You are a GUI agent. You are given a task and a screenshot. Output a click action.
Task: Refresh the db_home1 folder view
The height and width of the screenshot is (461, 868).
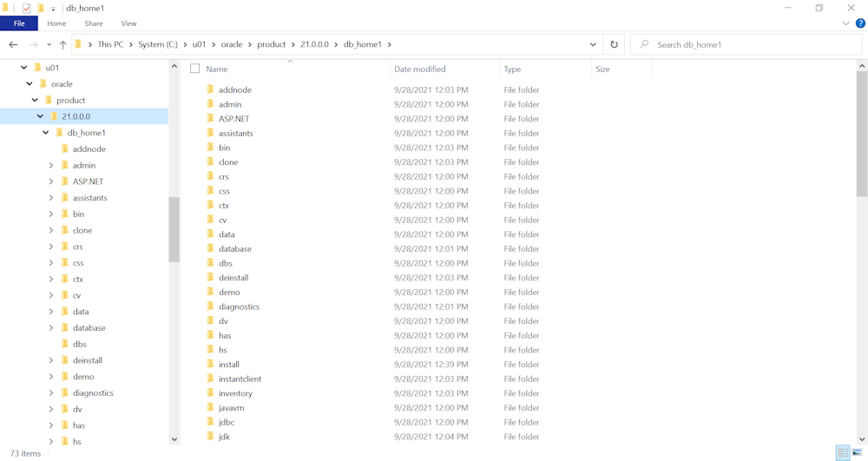pyautogui.click(x=614, y=44)
